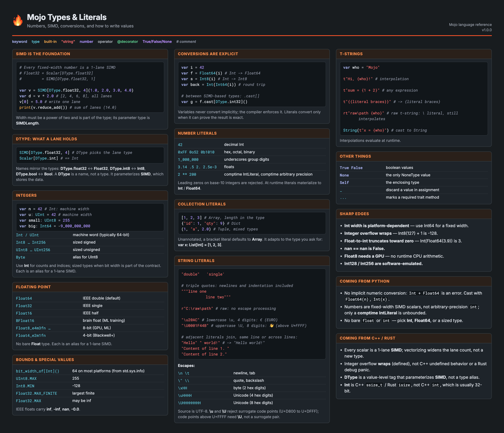Click the "BFloat16" type entry
The width and height of the screenshot is (504, 433).
tap(25, 321)
